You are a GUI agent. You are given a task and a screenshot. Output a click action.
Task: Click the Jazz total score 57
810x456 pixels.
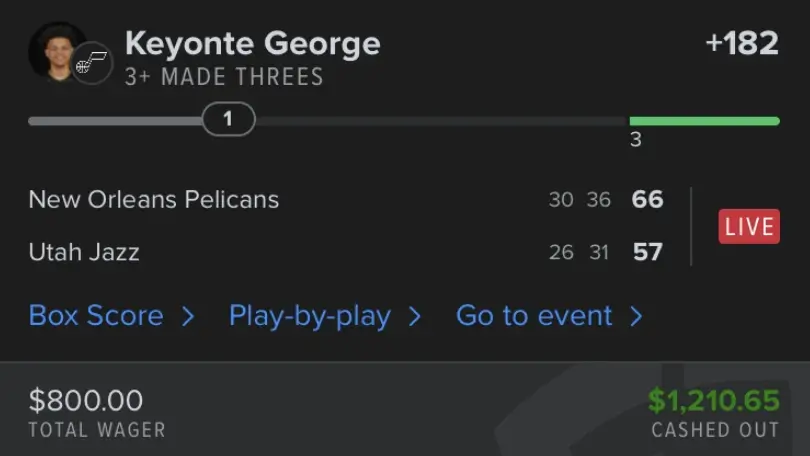(647, 252)
